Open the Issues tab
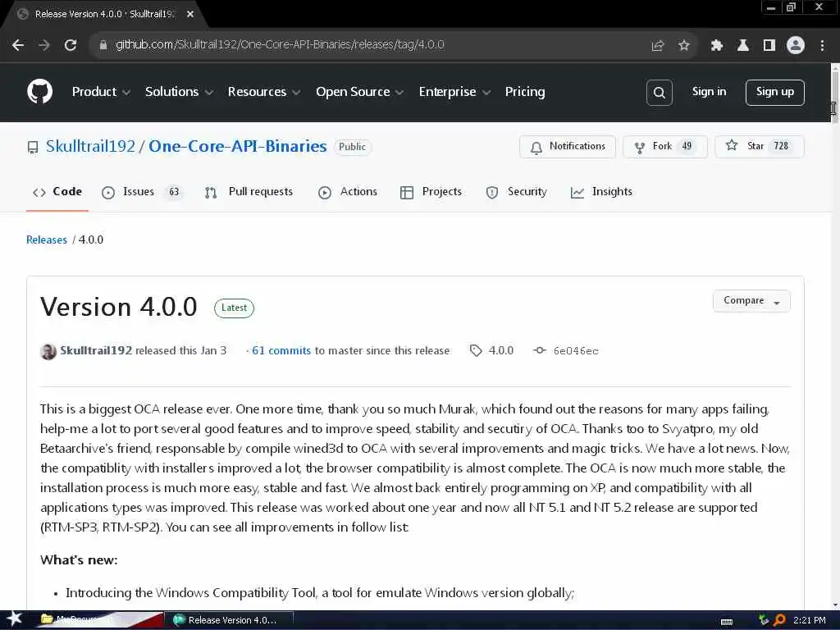Image resolution: width=840 pixels, height=630 pixels. (142, 192)
